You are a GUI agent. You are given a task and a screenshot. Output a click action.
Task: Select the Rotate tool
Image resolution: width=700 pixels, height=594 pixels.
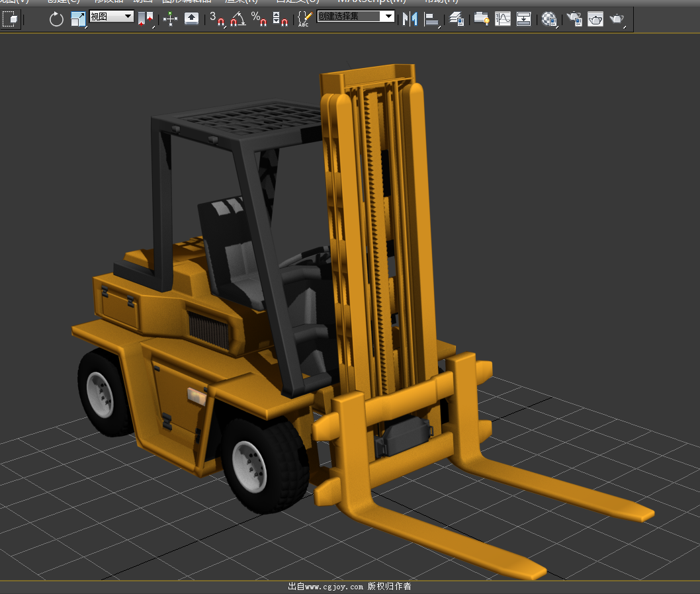click(x=56, y=19)
